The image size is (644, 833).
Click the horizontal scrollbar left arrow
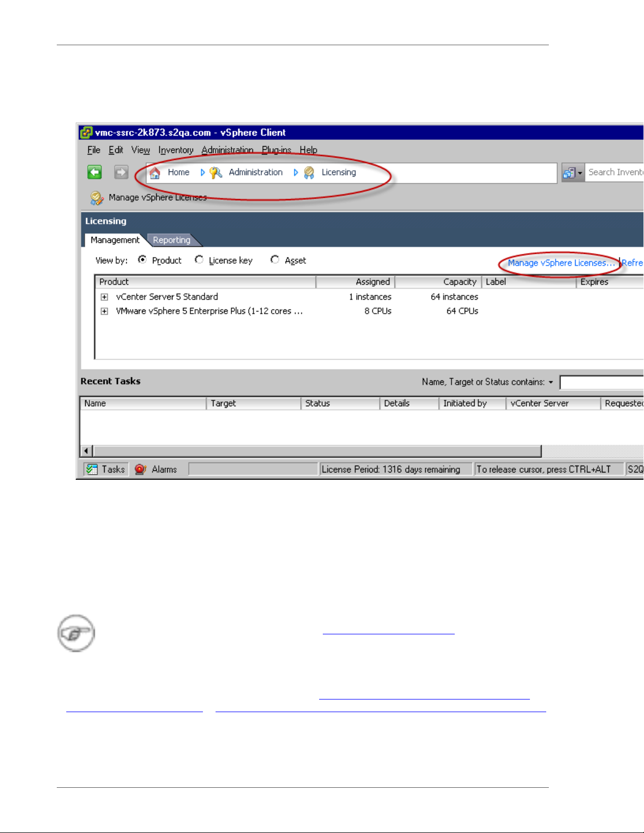point(87,451)
